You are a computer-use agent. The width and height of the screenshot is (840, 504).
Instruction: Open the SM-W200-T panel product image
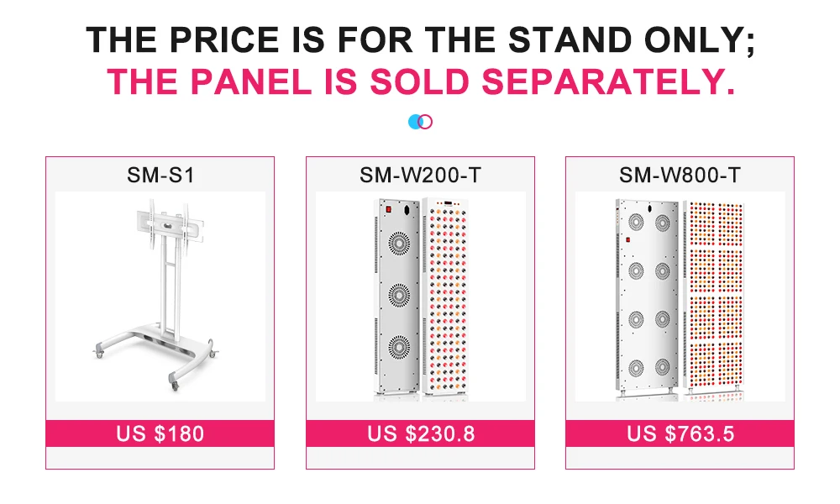pos(421,297)
